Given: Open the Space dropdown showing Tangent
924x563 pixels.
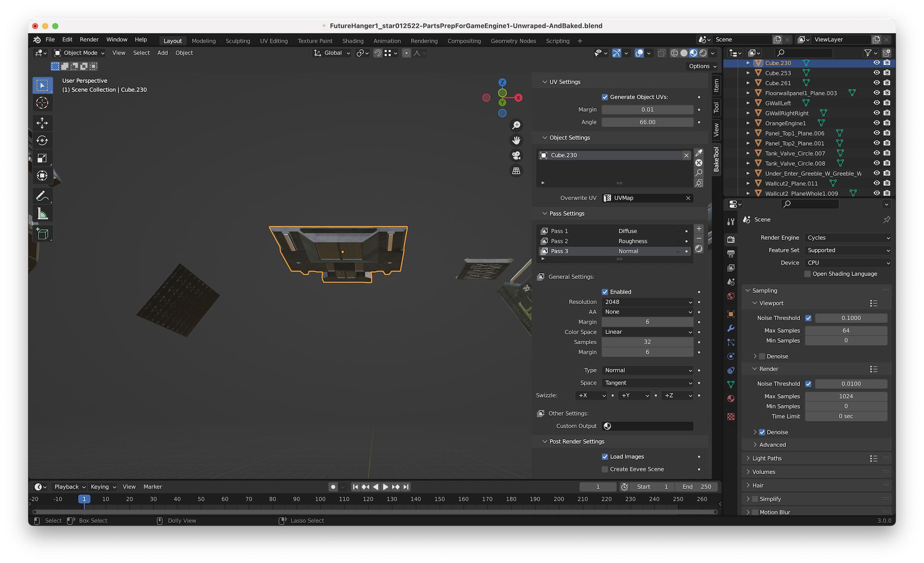Looking at the screenshot, I should pyautogui.click(x=648, y=383).
